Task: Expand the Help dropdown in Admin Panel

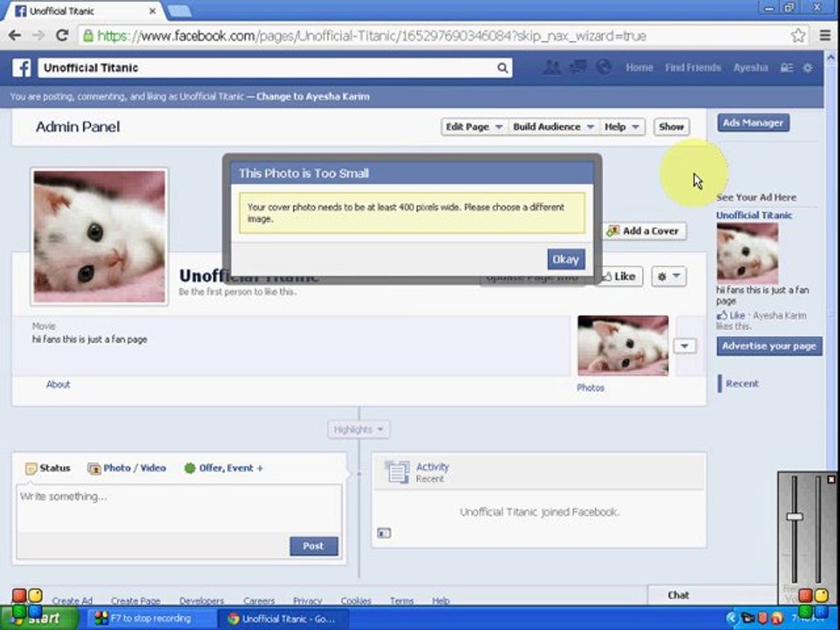Action: (621, 127)
